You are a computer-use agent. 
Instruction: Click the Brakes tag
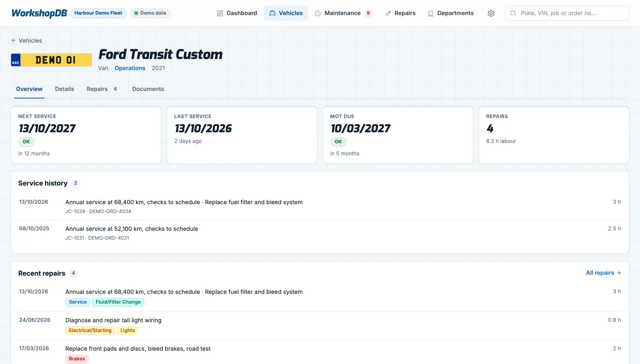[x=77, y=359]
